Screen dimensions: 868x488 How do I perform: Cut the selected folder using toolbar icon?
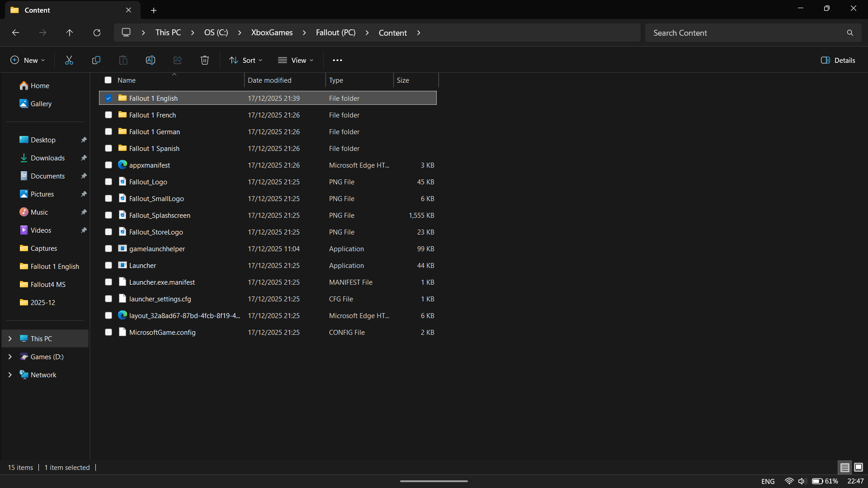(x=69, y=60)
